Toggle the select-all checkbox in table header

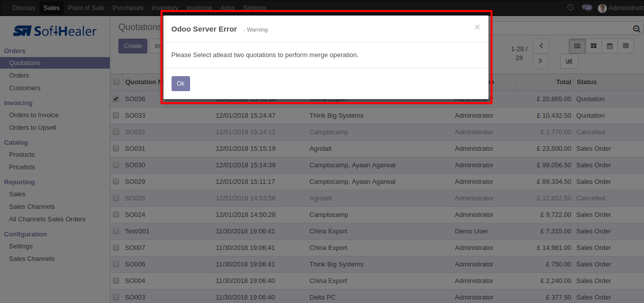[x=116, y=82]
